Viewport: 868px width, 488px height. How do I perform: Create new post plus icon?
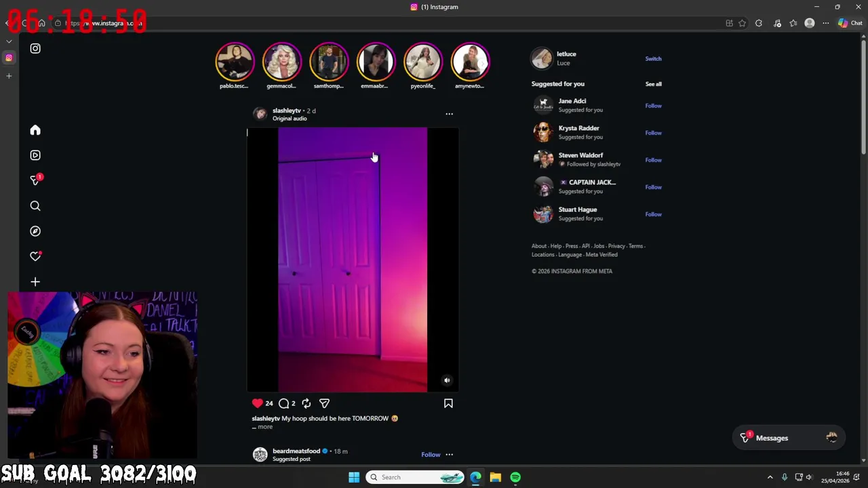[x=35, y=282]
